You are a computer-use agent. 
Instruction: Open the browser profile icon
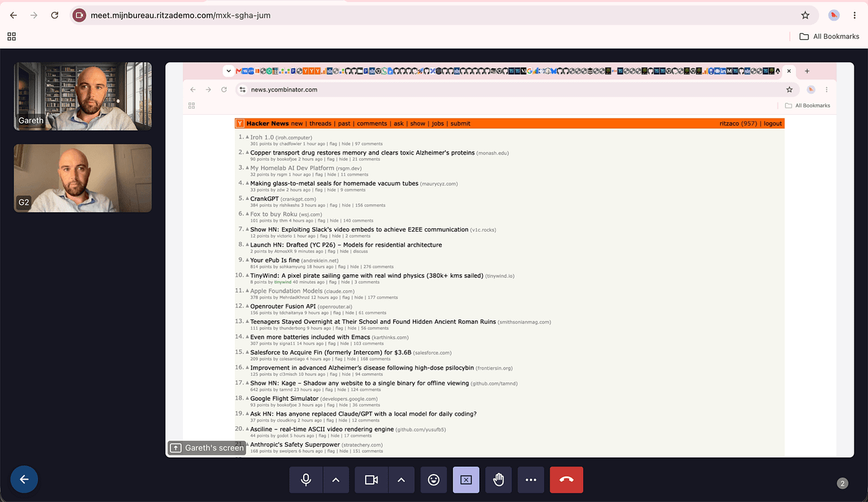click(835, 16)
